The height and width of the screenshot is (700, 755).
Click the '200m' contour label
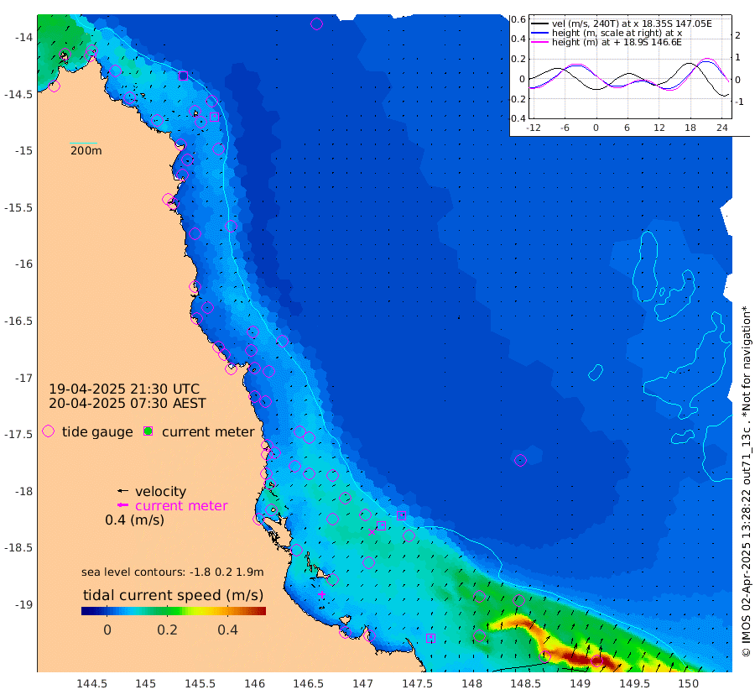point(86,150)
